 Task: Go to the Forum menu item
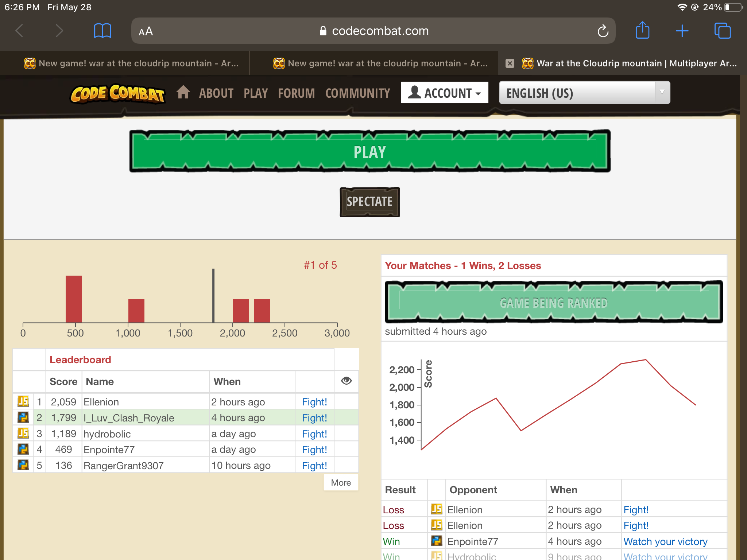(x=296, y=93)
